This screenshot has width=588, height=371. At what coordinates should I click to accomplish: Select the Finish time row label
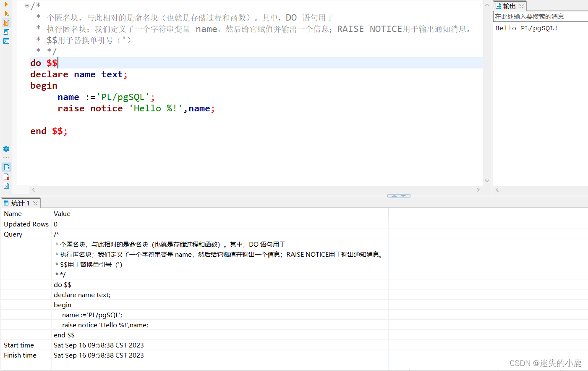(x=20, y=355)
